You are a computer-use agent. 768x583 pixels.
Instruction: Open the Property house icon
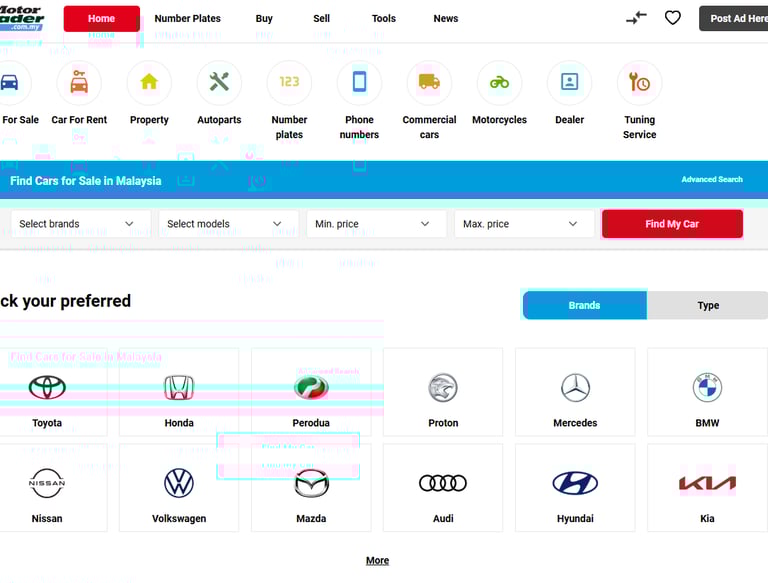pos(149,82)
